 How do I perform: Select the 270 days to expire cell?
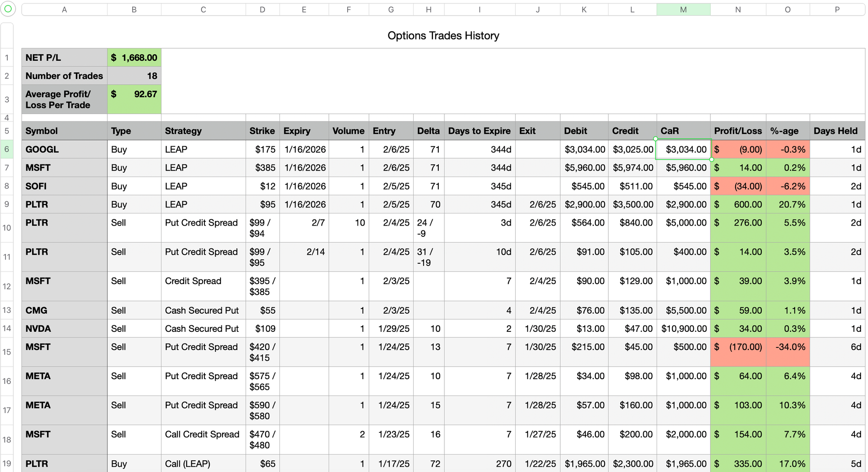pos(480,463)
